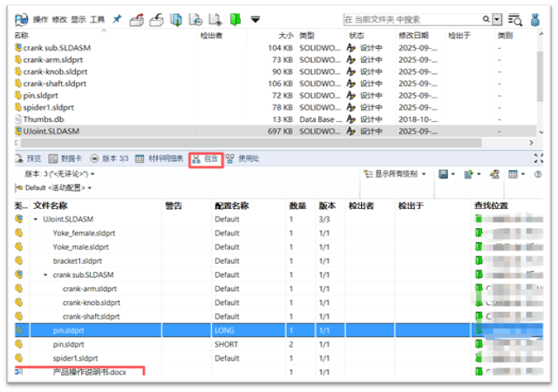Sort by the 修改日期 column header

[414, 36]
